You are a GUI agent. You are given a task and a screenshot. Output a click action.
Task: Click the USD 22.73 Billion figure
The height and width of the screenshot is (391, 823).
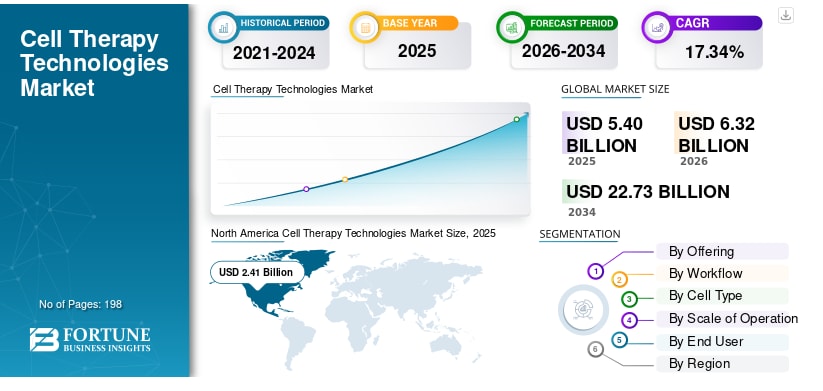648,192
